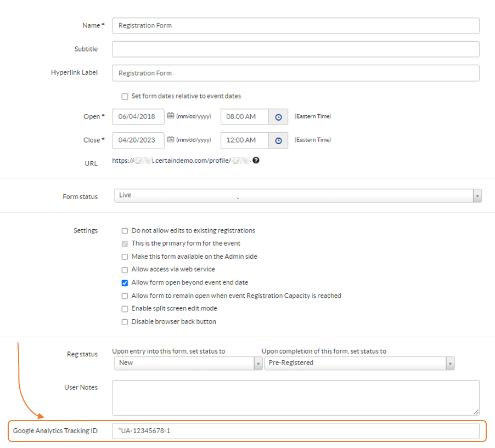Uncheck Allow form open beyond event end date

coord(125,283)
